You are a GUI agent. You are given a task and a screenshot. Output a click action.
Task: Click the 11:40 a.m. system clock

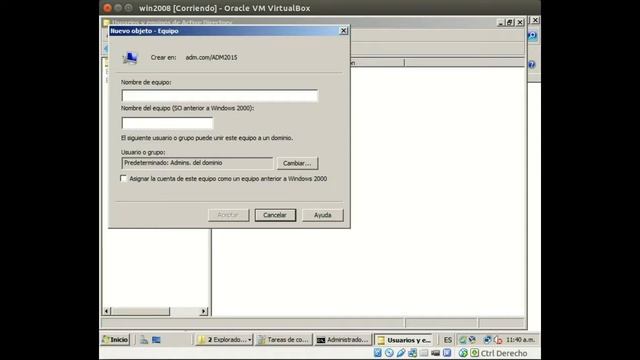pos(520,340)
